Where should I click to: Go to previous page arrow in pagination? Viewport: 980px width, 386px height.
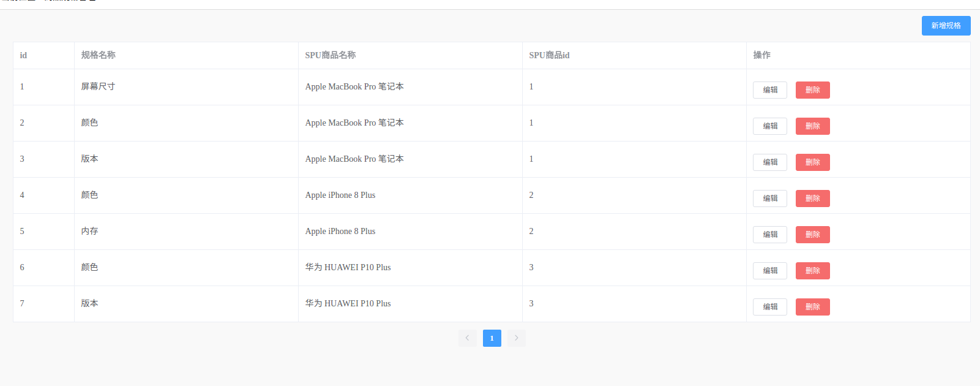click(x=468, y=338)
